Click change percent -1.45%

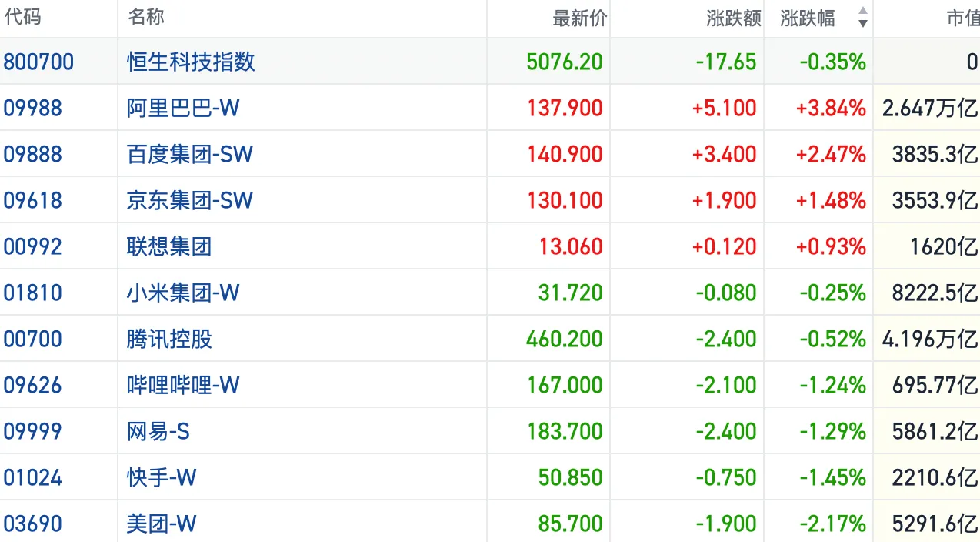pos(833,477)
